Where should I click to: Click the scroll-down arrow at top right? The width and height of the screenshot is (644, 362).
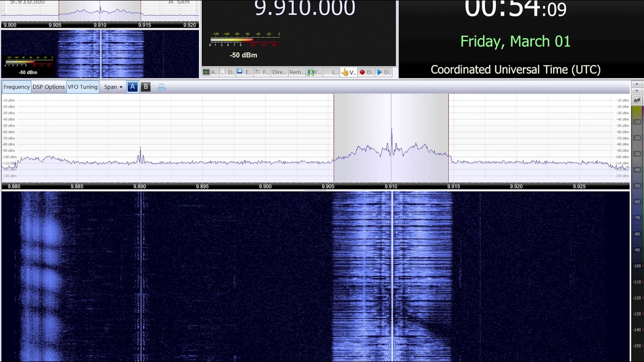click(637, 90)
